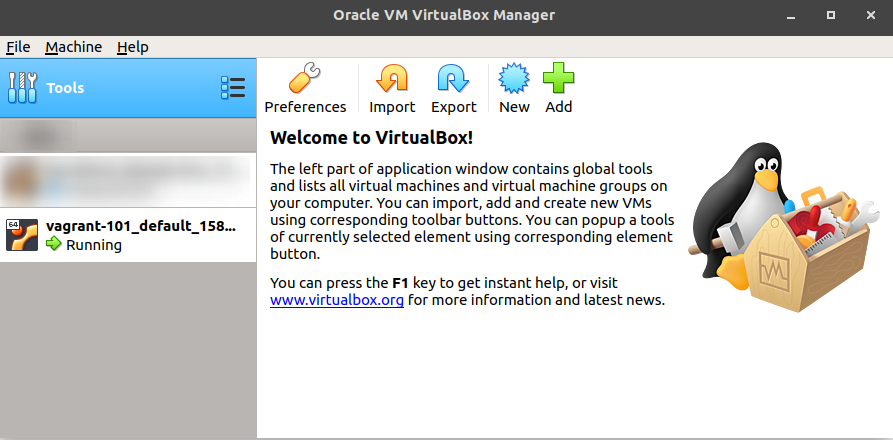
Task: Click the penguin toolbox illustration
Action: (784, 226)
